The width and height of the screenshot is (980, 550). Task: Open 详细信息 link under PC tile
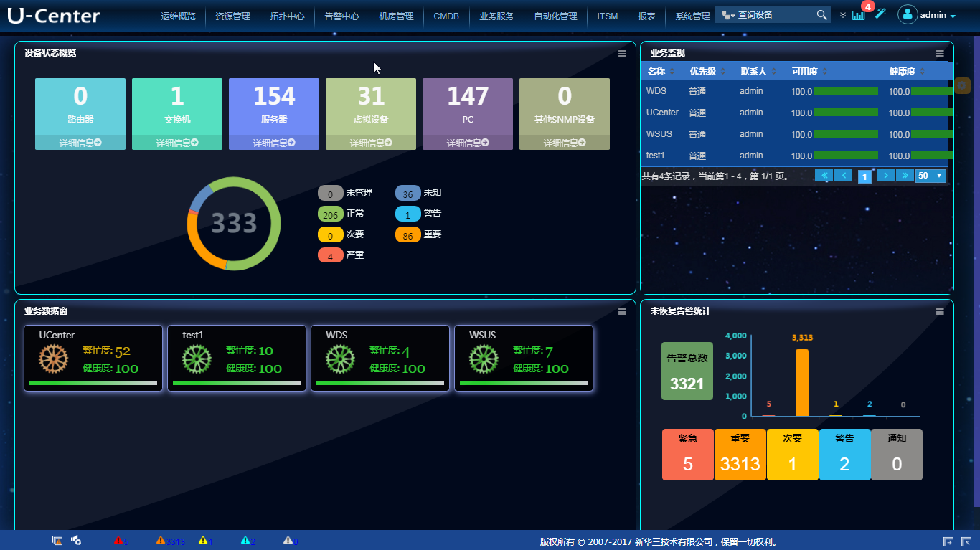point(468,143)
